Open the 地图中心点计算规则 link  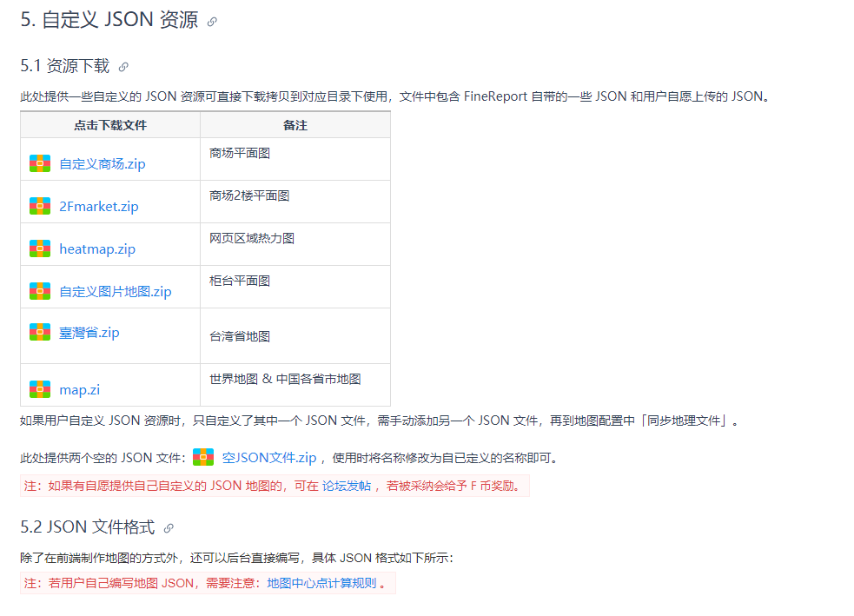pos(322,583)
